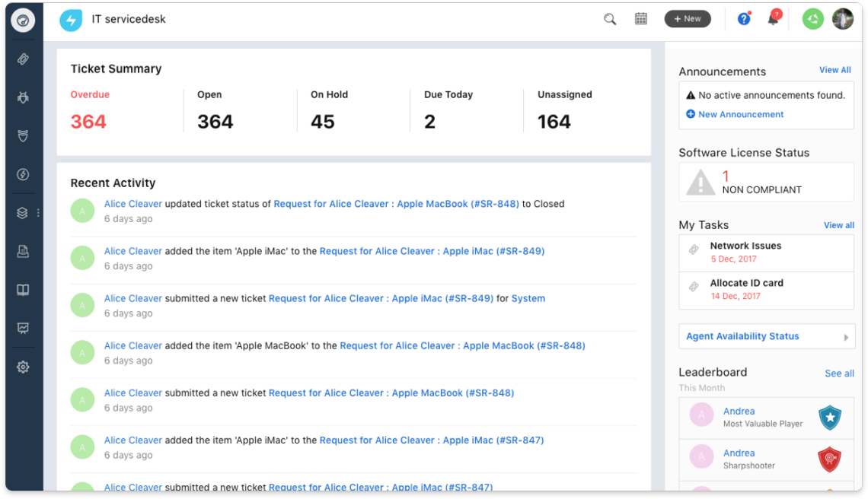This screenshot has height=499, width=868.
Task: Click the green app switcher icon
Action: tap(813, 19)
